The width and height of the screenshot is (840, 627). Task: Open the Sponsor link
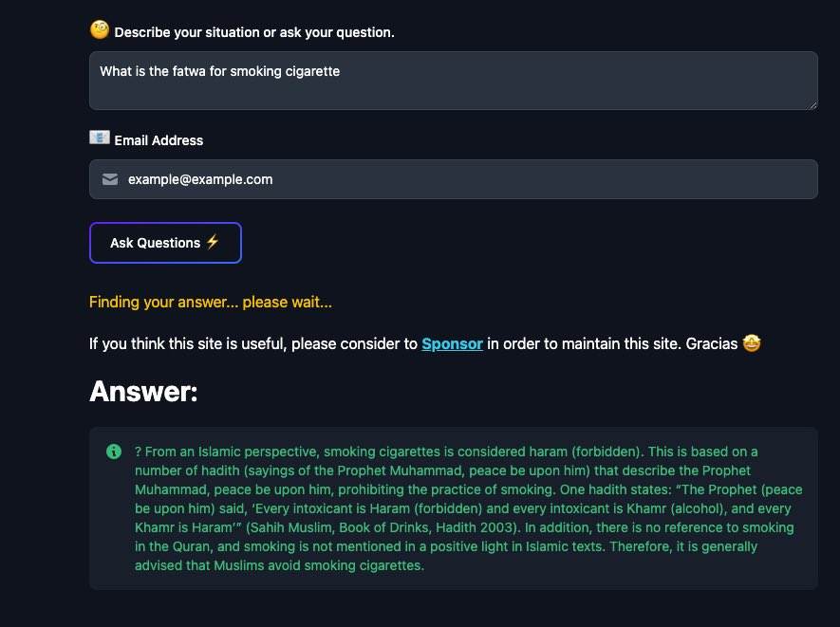pyautogui.click(x=452, y=343)
